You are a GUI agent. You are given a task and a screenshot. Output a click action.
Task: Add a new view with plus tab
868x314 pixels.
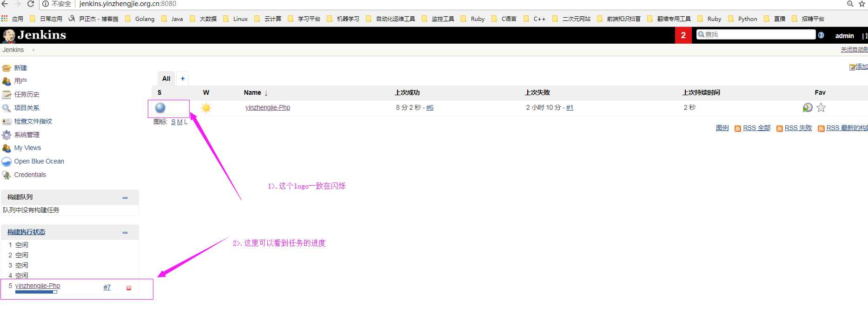click(183, 78)
